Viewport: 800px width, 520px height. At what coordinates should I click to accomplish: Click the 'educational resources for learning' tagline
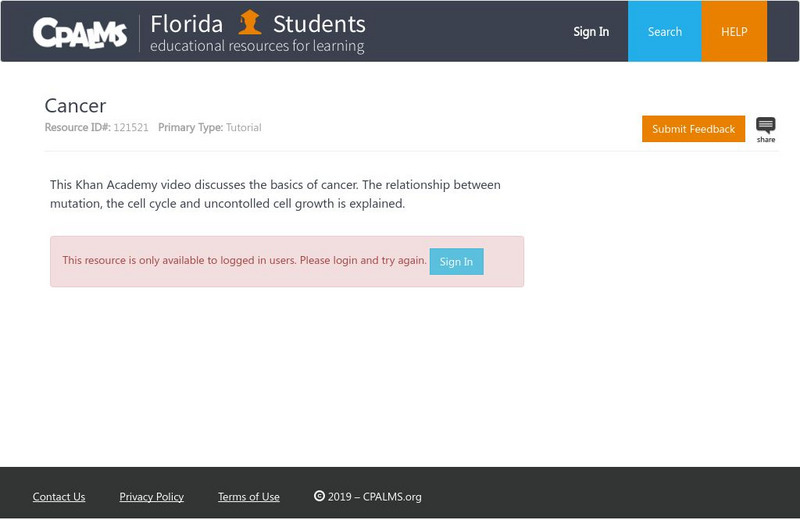tap(257, 46)
